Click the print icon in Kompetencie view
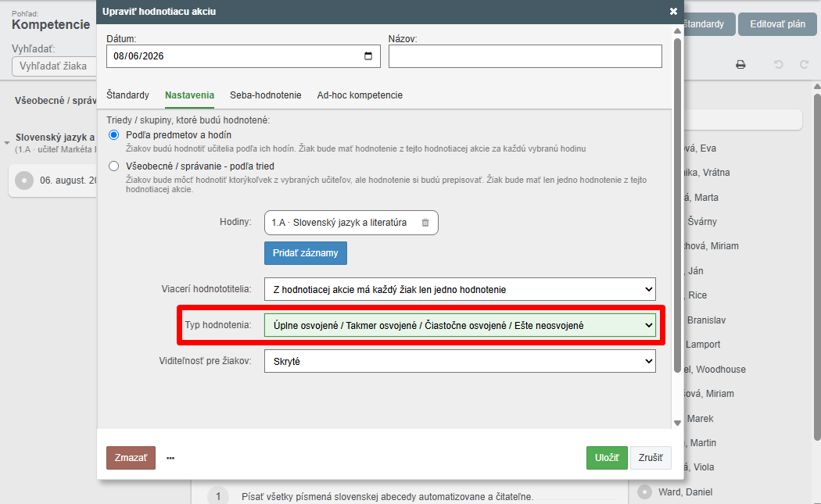 740,64
